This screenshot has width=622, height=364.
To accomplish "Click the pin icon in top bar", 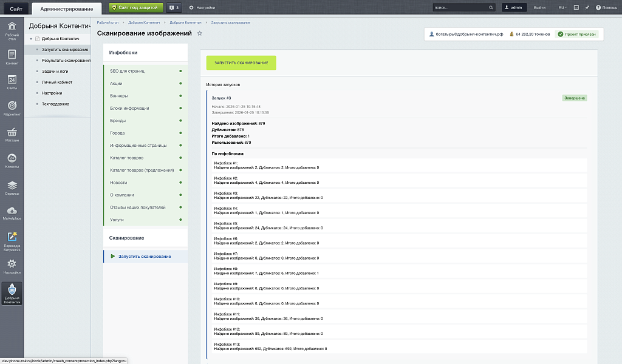I will (x=587, y=7).
